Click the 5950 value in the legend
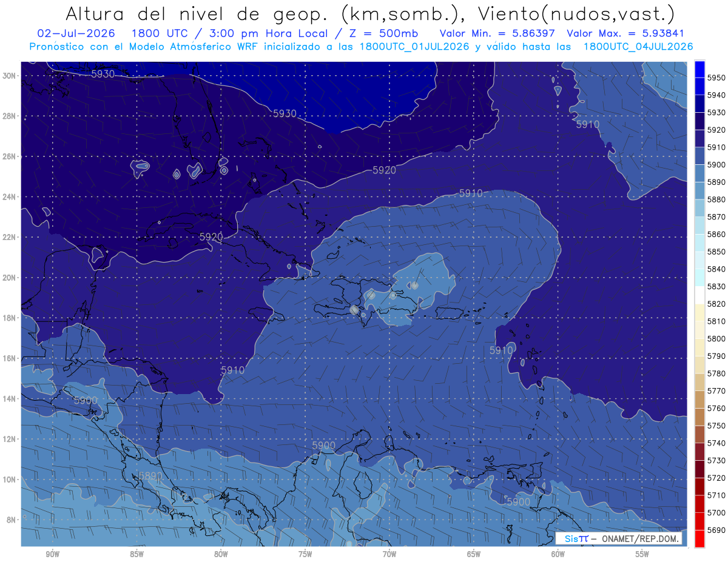The width and height of the screenshot is (728, 562). pyautogui.click(x=716, y=78)
